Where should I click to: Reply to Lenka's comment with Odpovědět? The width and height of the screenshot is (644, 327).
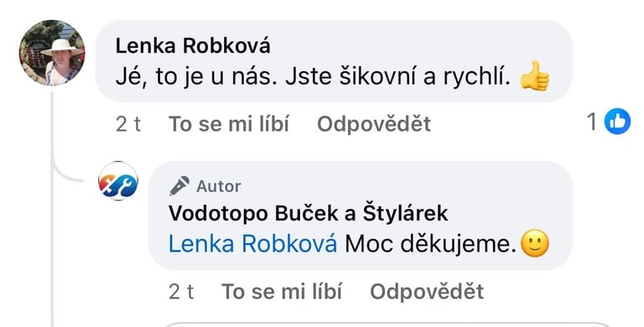tap(374, 123)
